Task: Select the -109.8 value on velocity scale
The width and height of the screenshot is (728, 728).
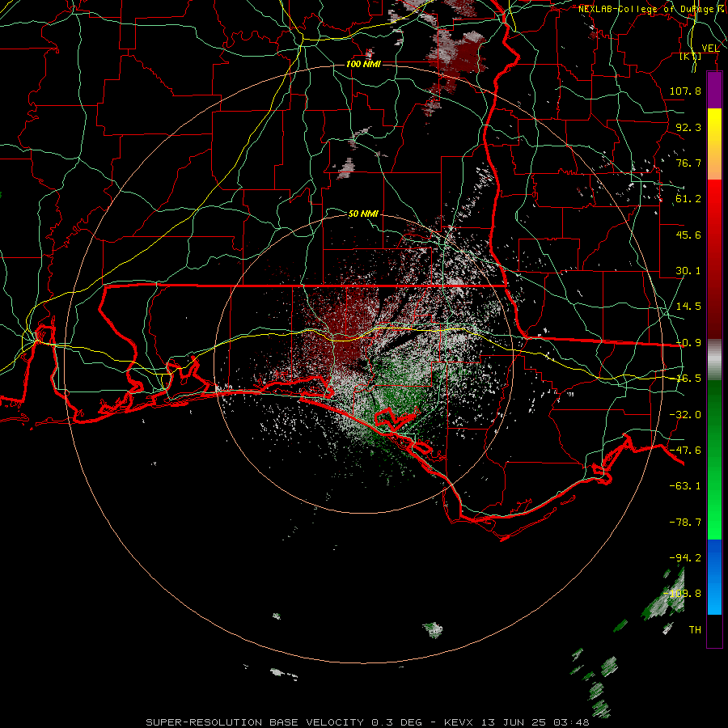Action: click(x=682, y=594)
